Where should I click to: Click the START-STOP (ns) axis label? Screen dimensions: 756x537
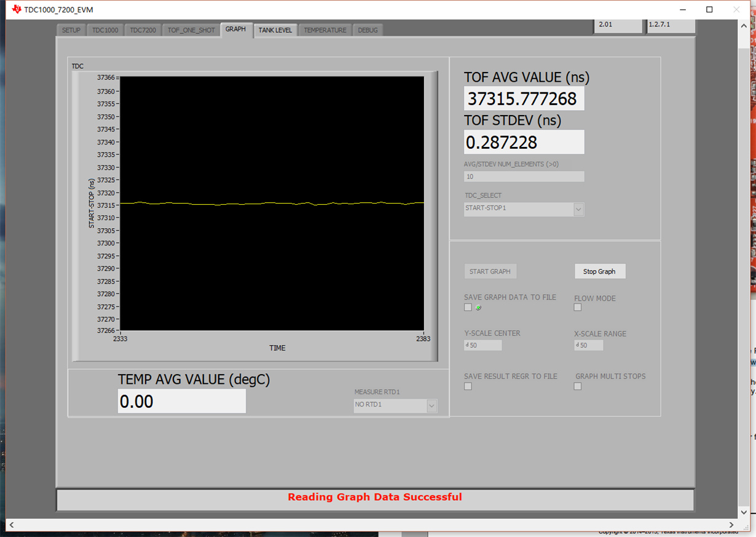[92, 204]
